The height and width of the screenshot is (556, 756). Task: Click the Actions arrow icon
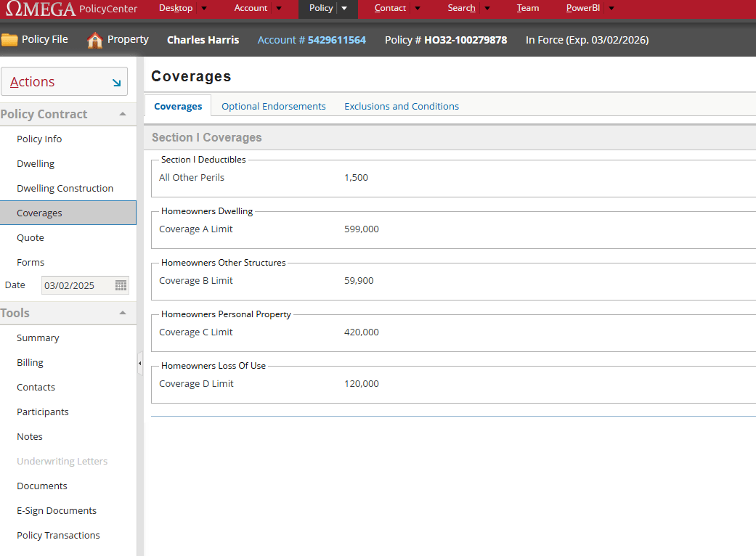click(x=117, y=83)
